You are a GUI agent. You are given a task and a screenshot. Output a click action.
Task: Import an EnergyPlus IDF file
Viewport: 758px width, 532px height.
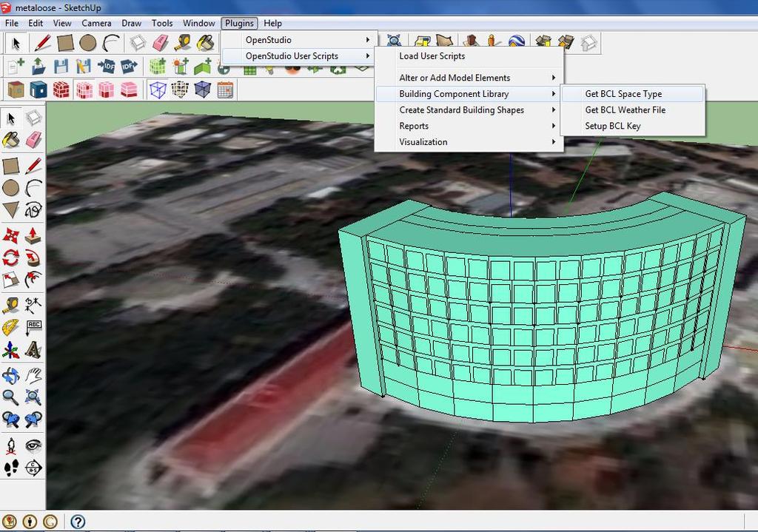point(107,66)
